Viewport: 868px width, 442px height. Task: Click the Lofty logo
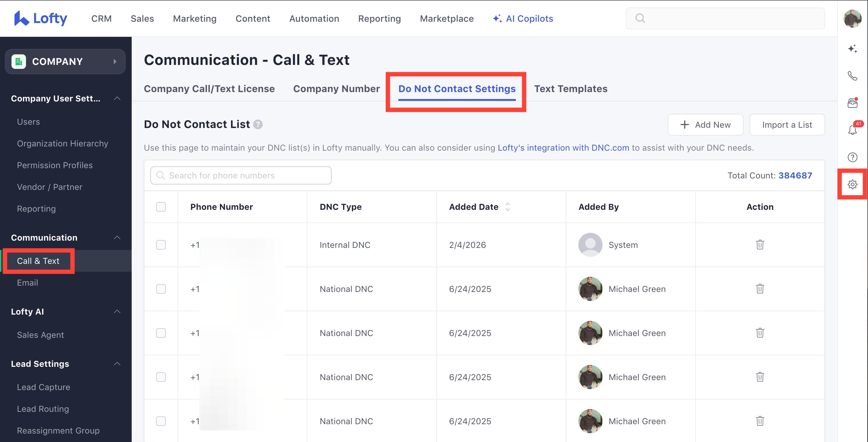40,18
